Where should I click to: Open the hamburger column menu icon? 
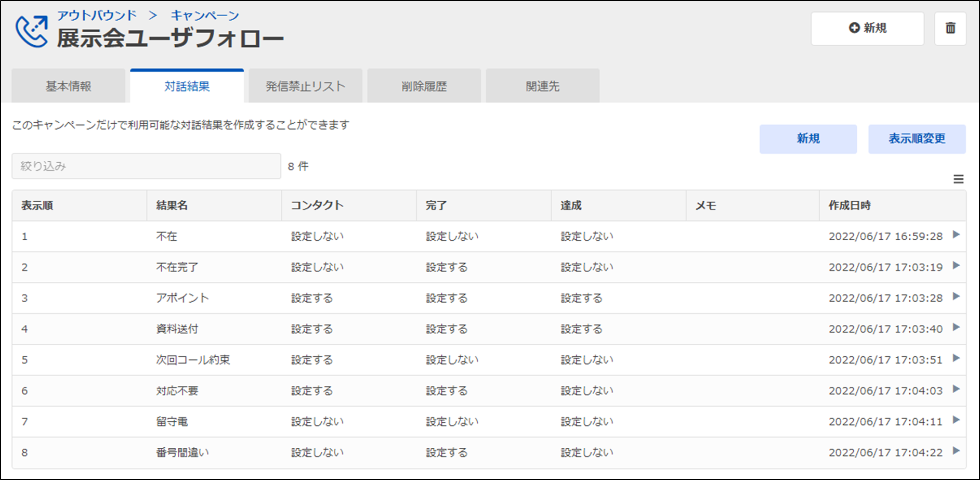coord(958,179)
